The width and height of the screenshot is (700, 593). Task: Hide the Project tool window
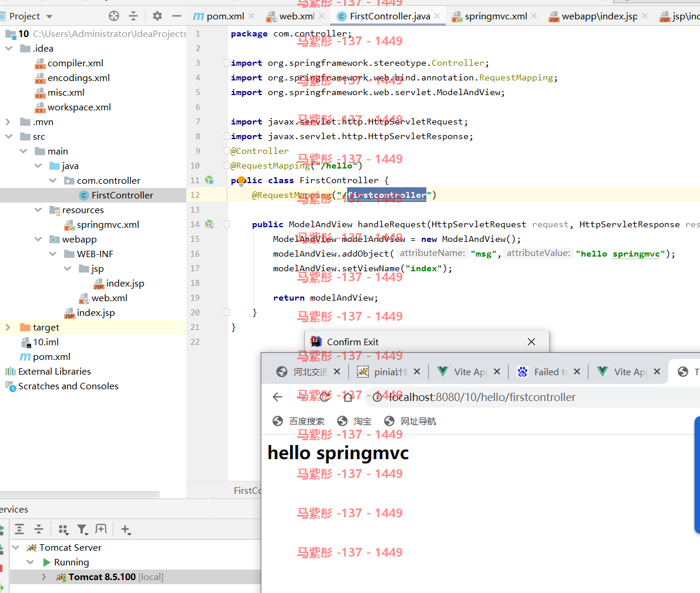point(177,16)
